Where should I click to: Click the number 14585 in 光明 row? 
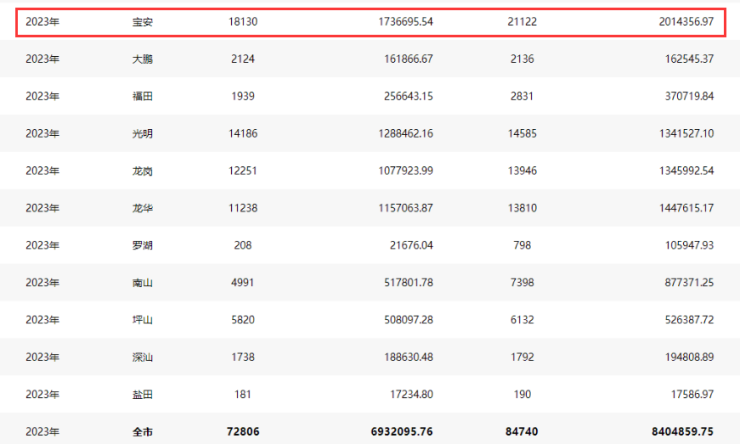tap(523, 133)
